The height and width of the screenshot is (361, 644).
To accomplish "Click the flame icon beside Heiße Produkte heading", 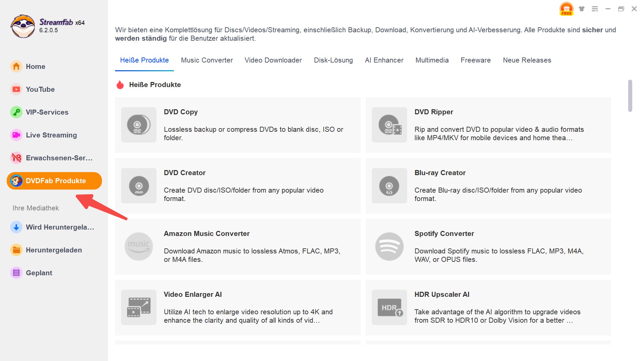I will click(x=120, y=85).
